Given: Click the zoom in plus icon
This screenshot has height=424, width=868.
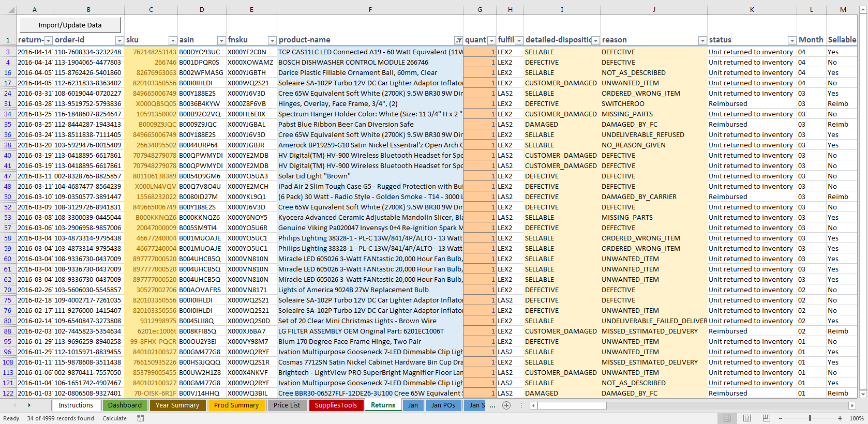Looking at the screenshot, I should point(840,418).
